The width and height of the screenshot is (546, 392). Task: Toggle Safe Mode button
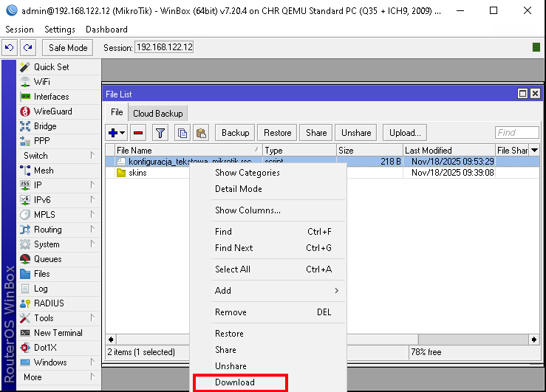coord(67,48)
